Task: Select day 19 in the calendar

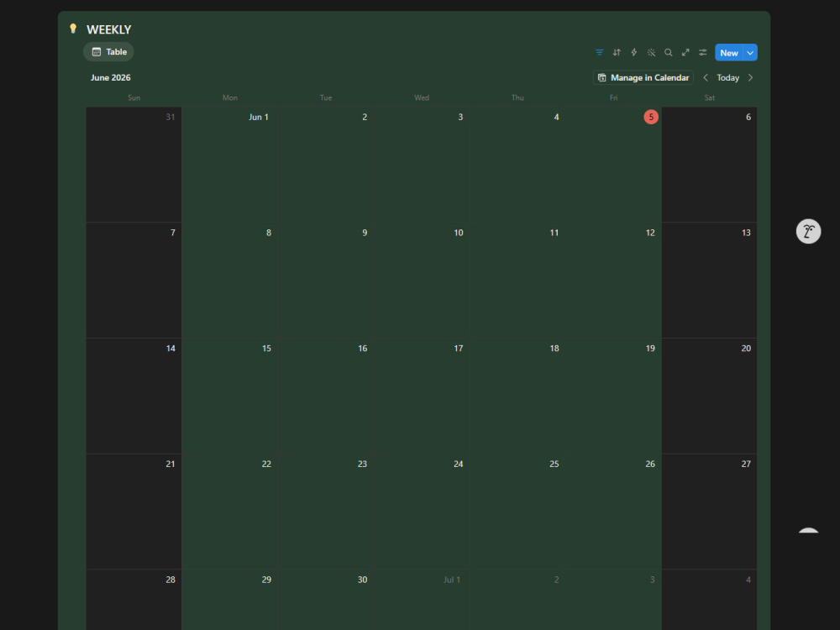Action: coord(613,396)
